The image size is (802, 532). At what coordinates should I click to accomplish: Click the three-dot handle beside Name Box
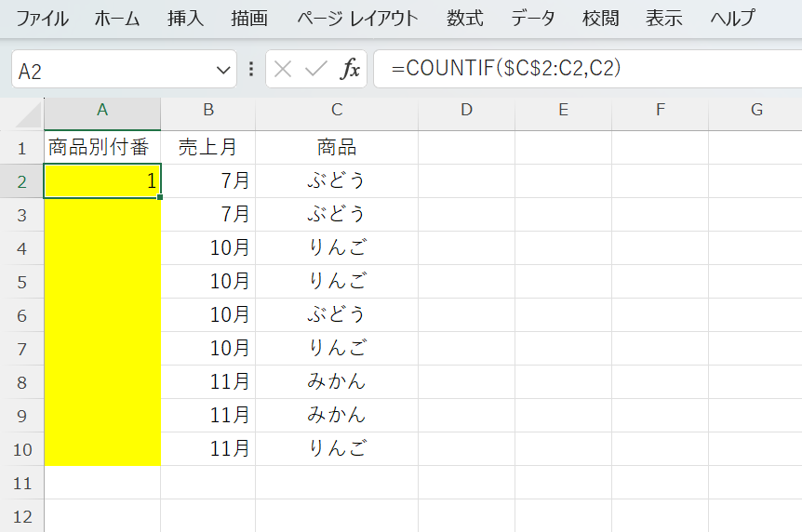point(251,69)
